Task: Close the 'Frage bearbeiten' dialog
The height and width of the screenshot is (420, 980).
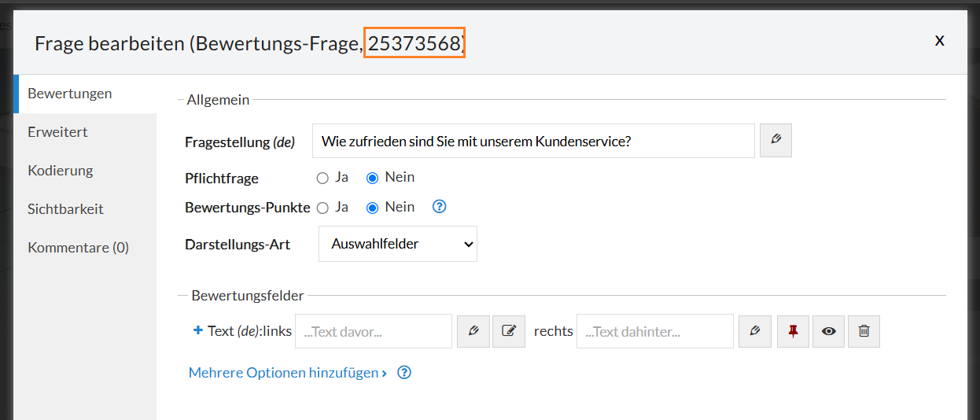Action: 939,41
